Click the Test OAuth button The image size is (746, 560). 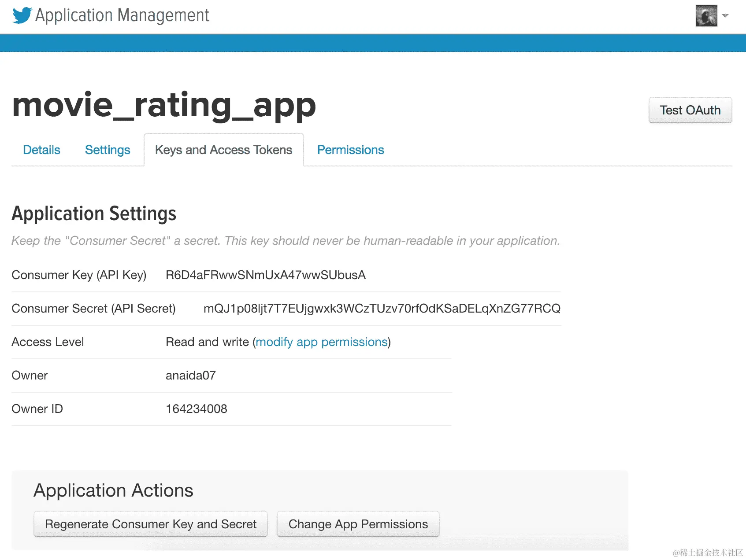point(690,110)
